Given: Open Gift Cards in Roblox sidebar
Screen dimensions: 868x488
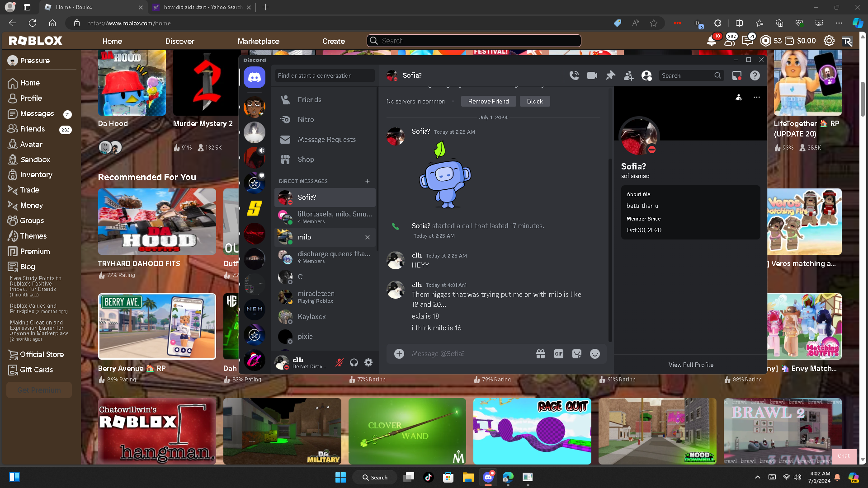Looking at the screenshot, I should coord(31,370).
